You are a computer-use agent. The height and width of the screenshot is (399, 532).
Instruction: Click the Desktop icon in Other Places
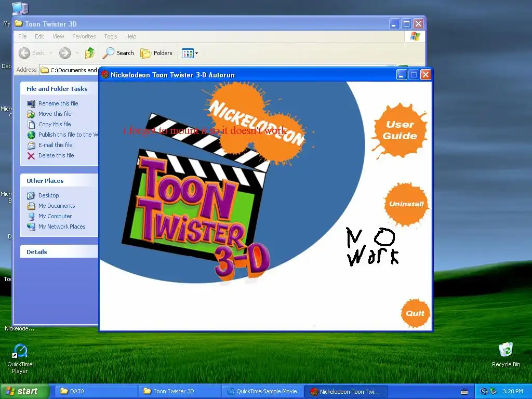[31, 195]
